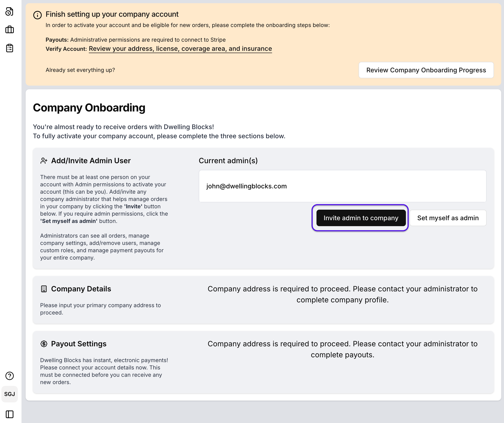Click Set myself as admin button
504x423 pixels.
point(448,218)
